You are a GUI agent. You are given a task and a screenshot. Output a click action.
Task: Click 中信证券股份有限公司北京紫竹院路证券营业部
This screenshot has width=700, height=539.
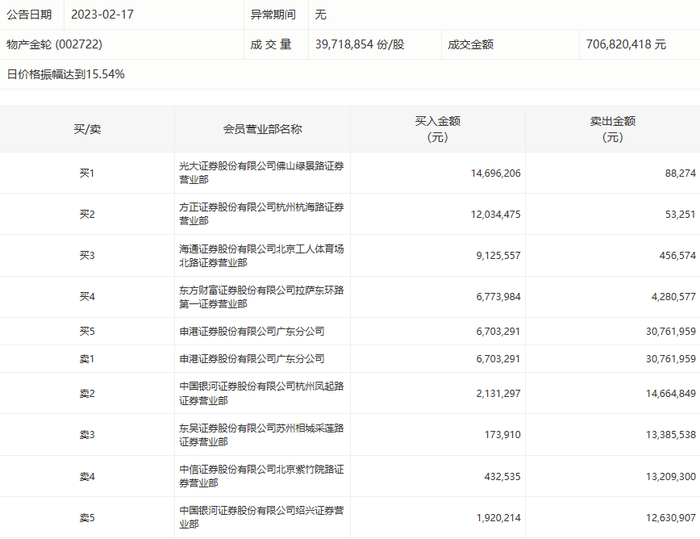click(262, 476)
